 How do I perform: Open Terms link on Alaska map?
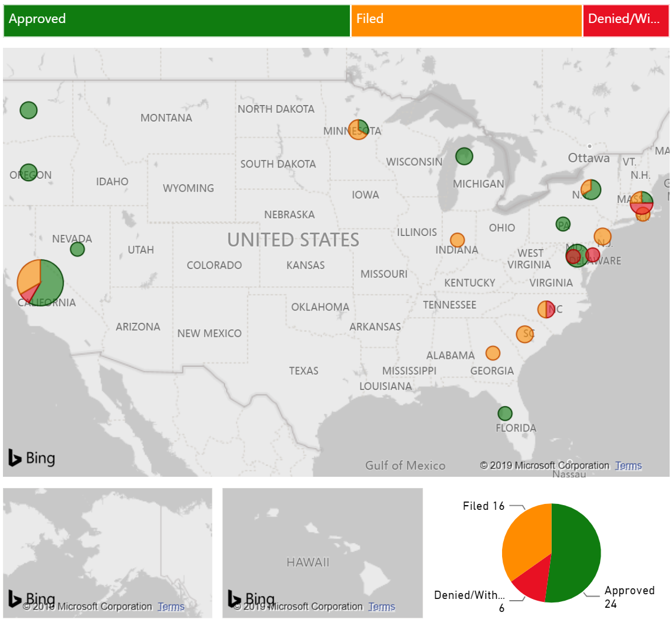pos(171,607)
